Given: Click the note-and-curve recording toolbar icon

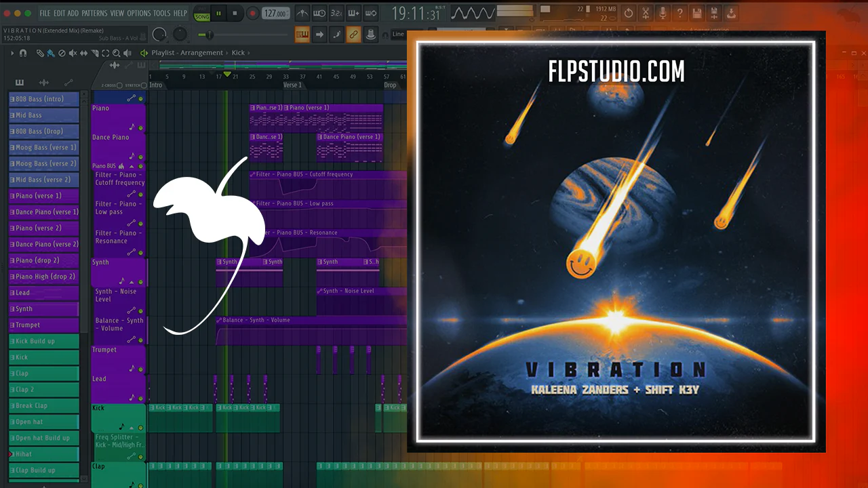Looking at the screenshot, I should 336,34.
